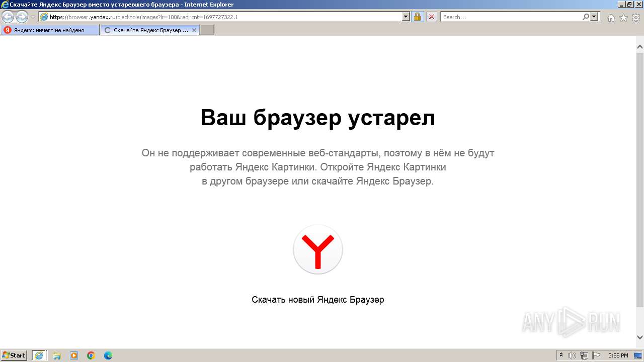Click the vertical scrollbar thumb
The height and width of the screenshot is (362, 644).
pyautogui.click(x=640, y=179)
